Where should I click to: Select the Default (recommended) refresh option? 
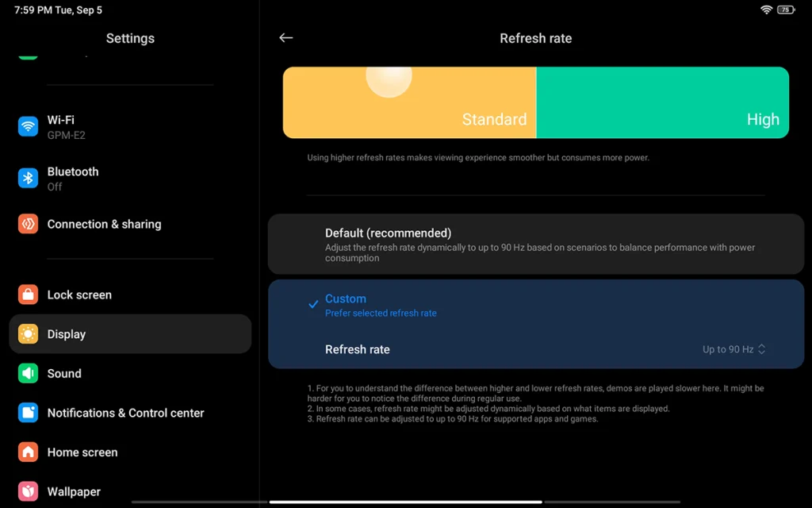(x=536, y=244)
